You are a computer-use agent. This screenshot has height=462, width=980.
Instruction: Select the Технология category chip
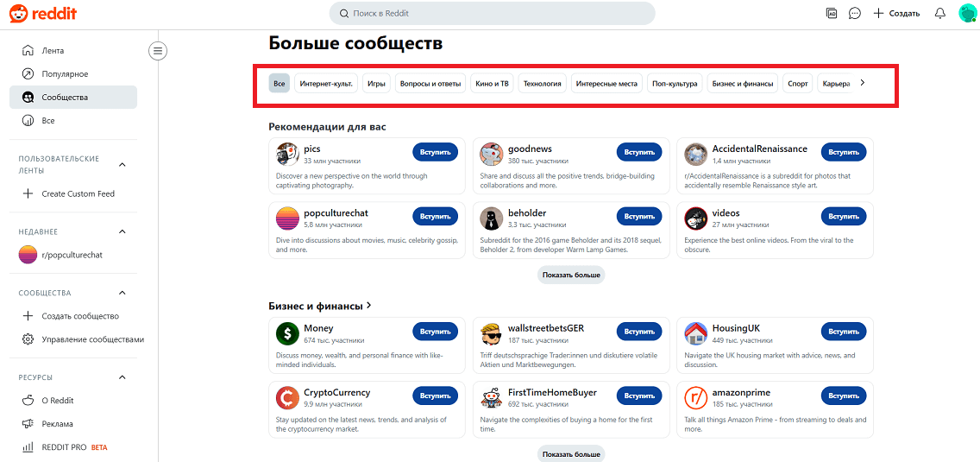[x=543, y=83]
